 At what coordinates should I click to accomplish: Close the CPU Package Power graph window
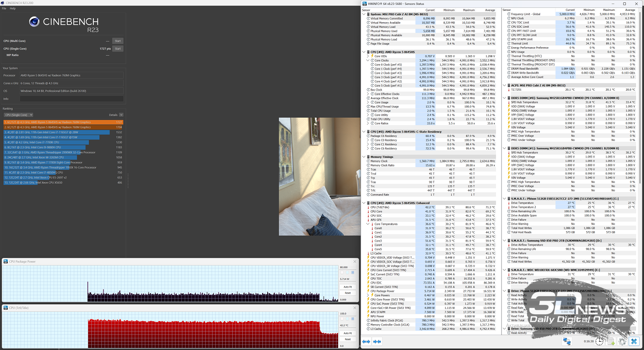pos(355,261)
